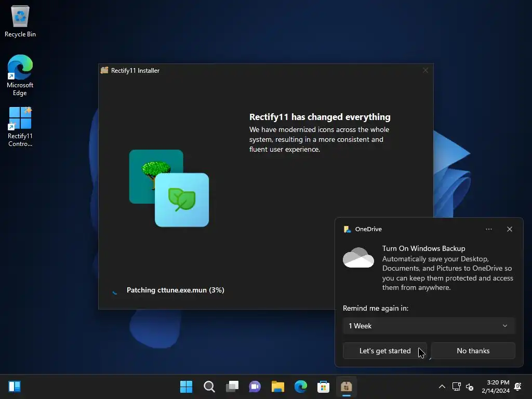Show hidden system tray icons
Screen dimensions: 532x399
pyautogui.click(x=442, y=387)
